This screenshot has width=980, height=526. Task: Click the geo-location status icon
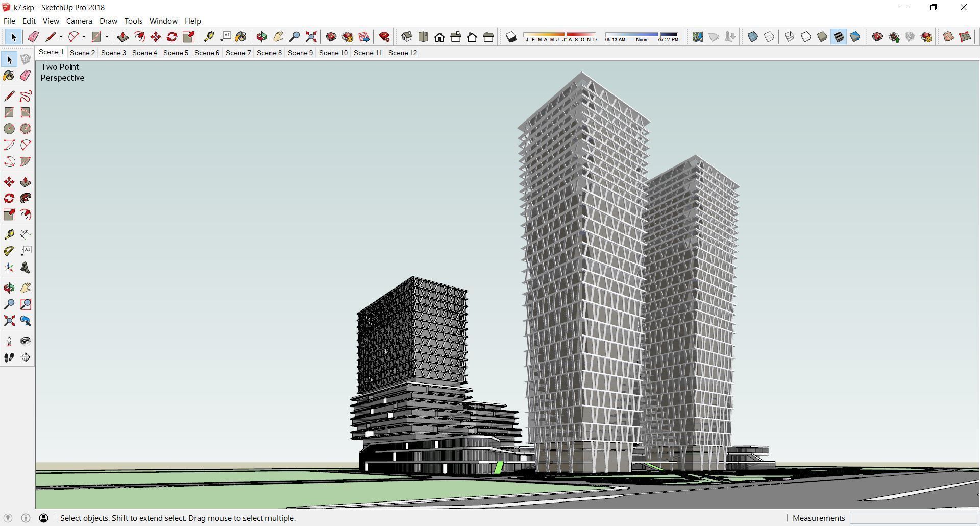[8, 518]
